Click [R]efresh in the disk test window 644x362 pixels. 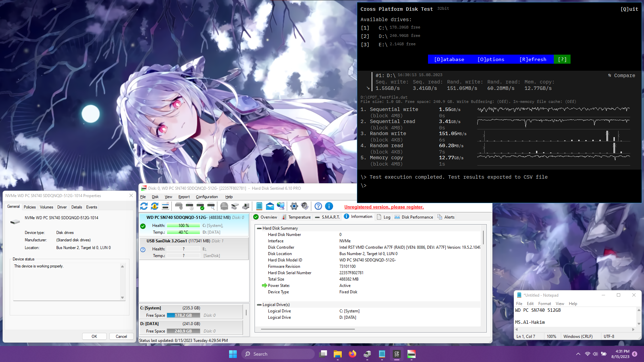pos(533,59)
